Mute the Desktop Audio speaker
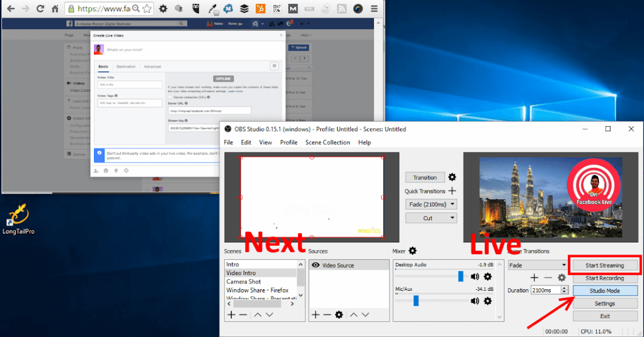This screenshot has height=337, width=644. tap(475, 276)
